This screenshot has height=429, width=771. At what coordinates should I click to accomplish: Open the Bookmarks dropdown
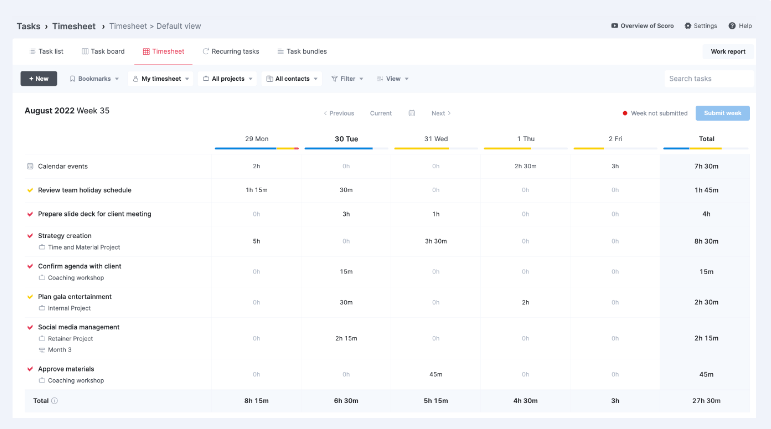pos(94,79)
